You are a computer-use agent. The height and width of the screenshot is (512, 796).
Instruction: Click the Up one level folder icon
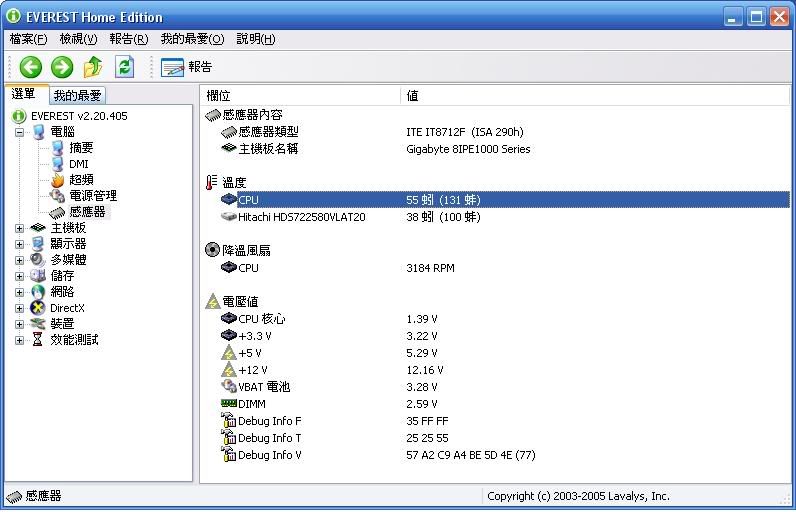[93, 67]
